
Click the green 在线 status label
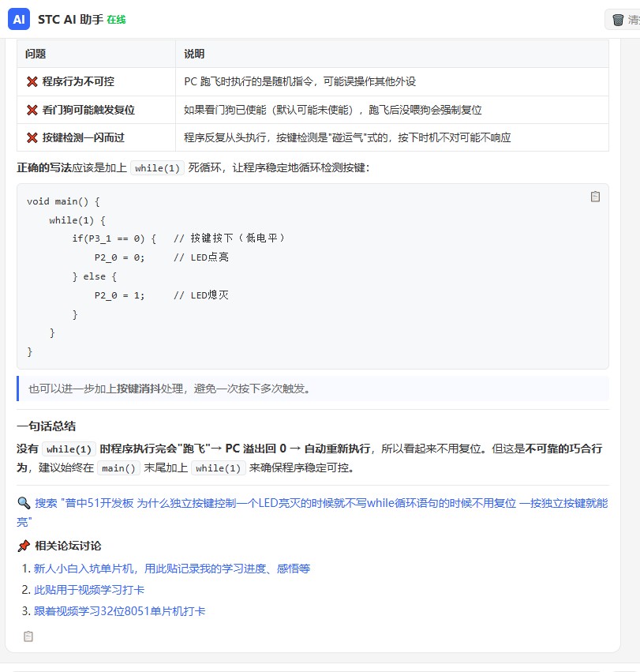click(116, 20)
